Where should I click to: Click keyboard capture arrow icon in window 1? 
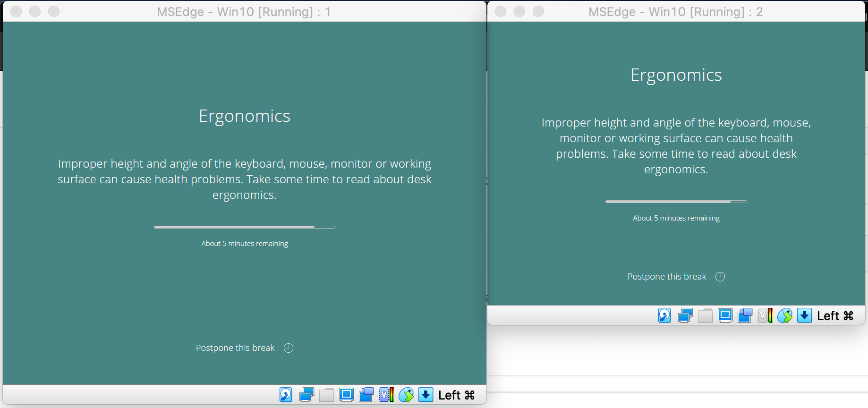click(x=425, y=395)
